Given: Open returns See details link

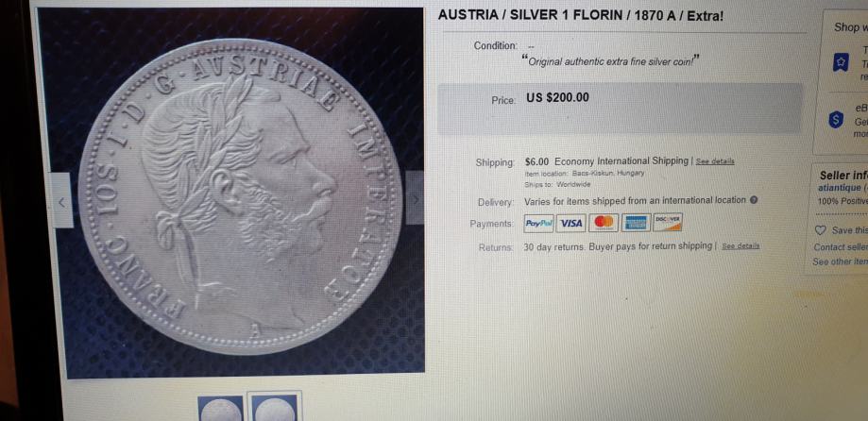Looking at the screenshot, I should point(740,245).
